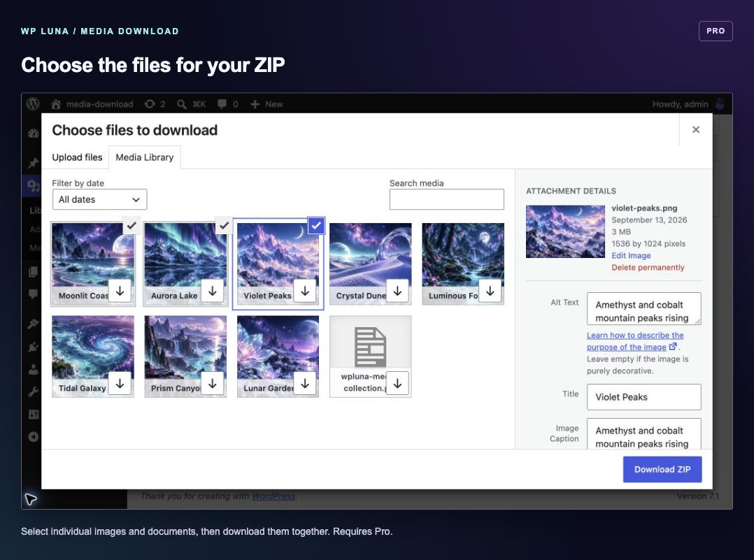Viewport: 754px width, 560px height.
Task: Click the Download ZIP button
Action: tap(662, 469)
